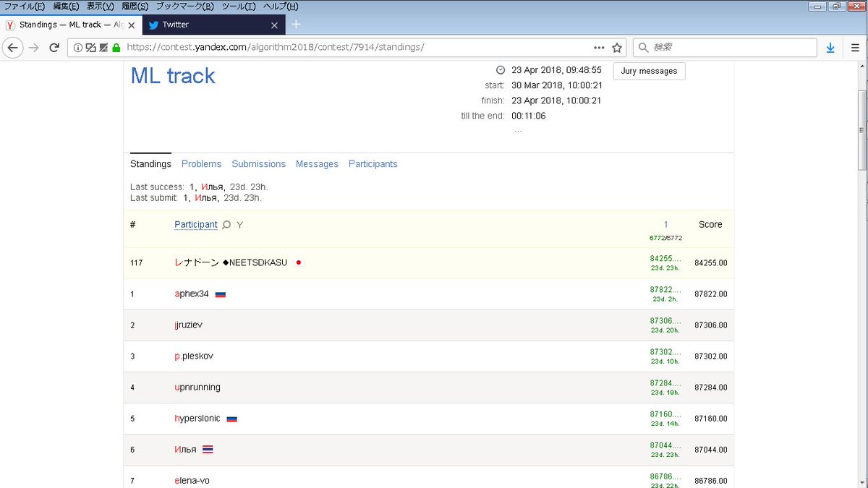The height and width of the screenshot is (488, 868).
Task: Open site information icon in address bar
Action: pyautogui.click(x=78, y=48)
